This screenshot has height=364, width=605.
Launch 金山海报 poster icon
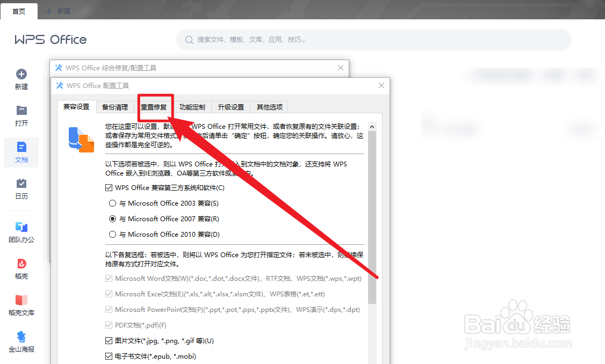tap(21, 337)
